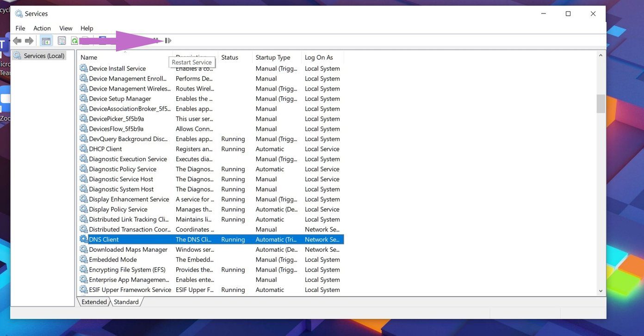Select Device Management Enroll... service
The image size is (644, 336).
211,79
